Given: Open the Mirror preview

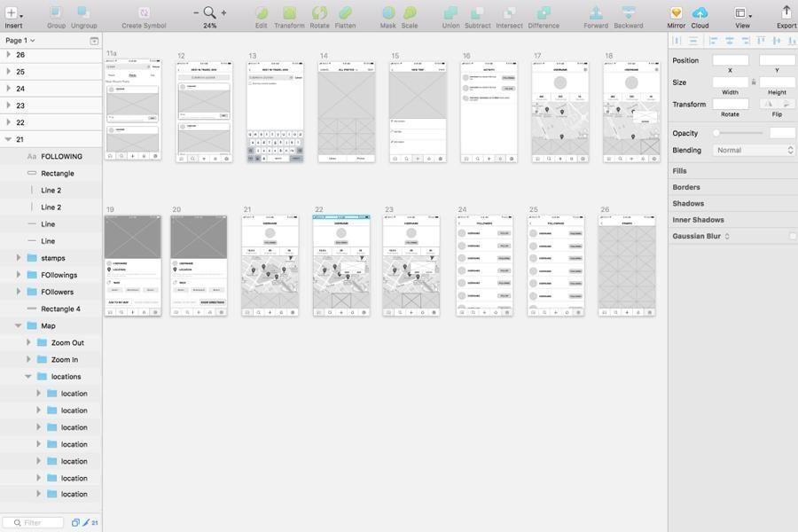Looking at the screenshot, I should [676, 13].
